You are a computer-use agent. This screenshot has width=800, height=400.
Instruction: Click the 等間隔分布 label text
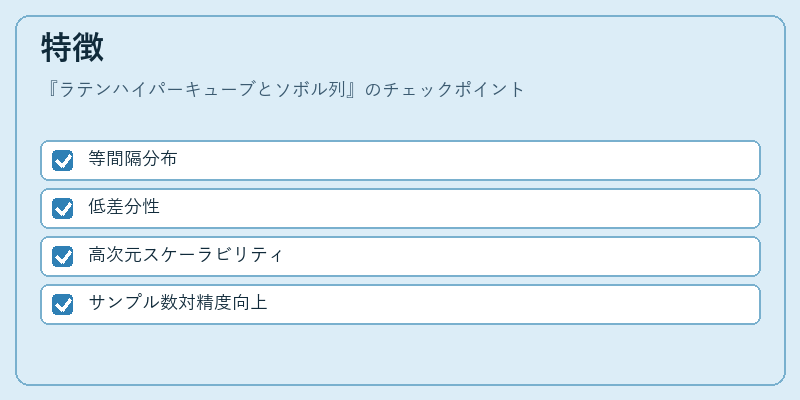click(x=133, y=159)
